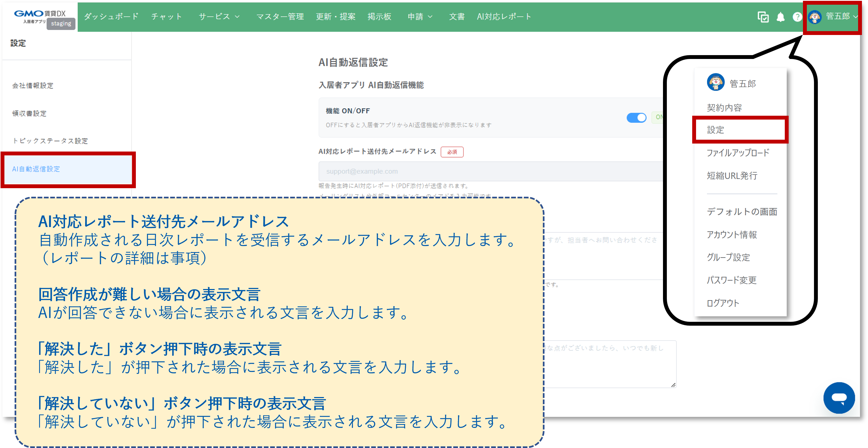Open 更新・提案 in the top navigation
The width and height of the screenshot is (868, 448).
[x=336, y=17]
